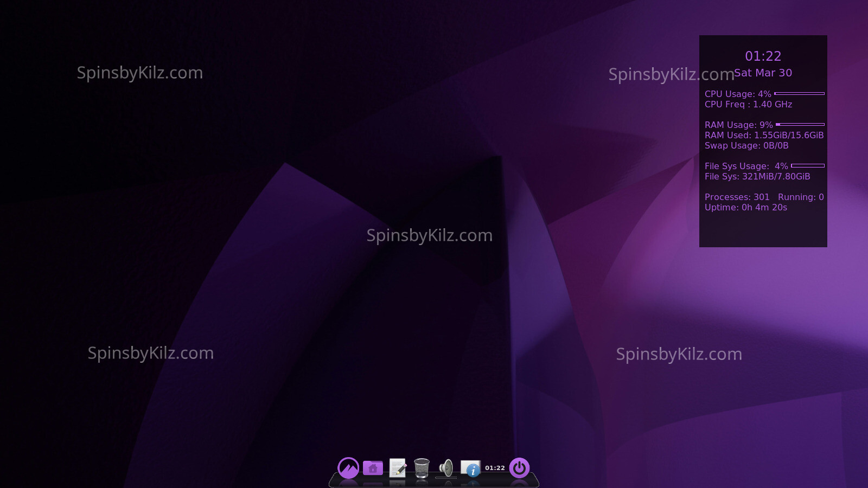Click the center SpinsbyKilz.com watermark text
Image resolution: width=868 pixels, height=488 pixels.
point(429,236)
